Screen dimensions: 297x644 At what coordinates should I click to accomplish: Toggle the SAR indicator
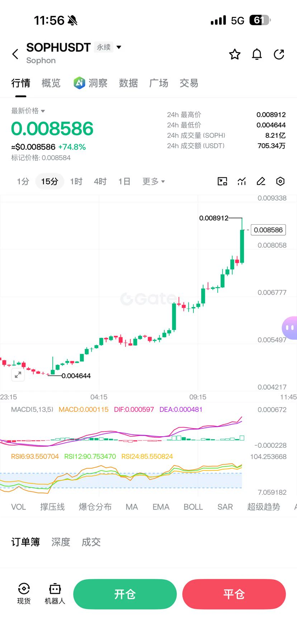[225, 507]
